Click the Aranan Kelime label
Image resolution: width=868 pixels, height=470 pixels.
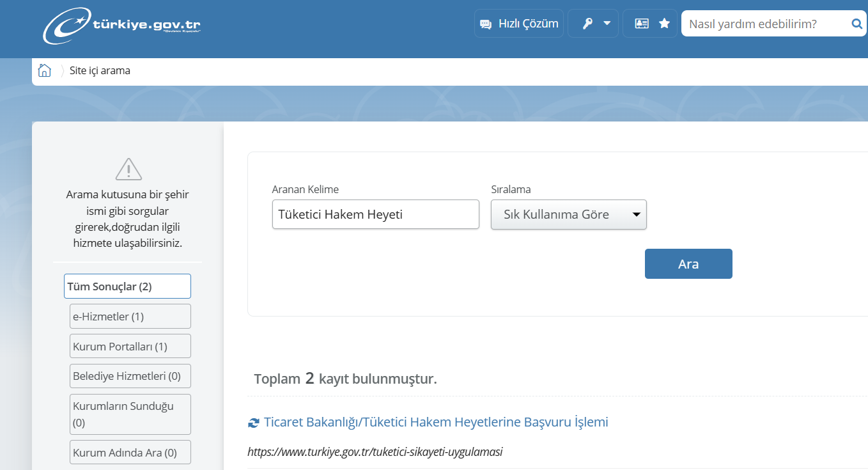[x=306, y=189]
